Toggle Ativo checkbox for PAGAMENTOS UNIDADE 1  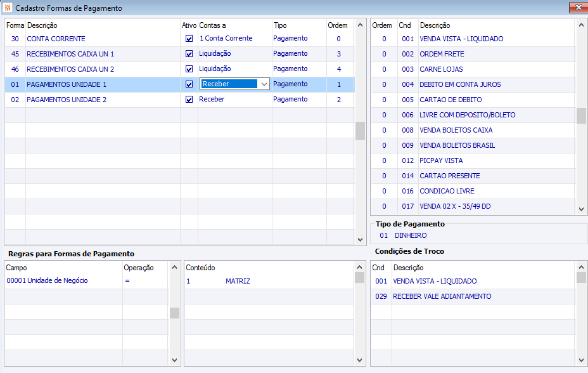pyautogui.click(x=189, y=84)
